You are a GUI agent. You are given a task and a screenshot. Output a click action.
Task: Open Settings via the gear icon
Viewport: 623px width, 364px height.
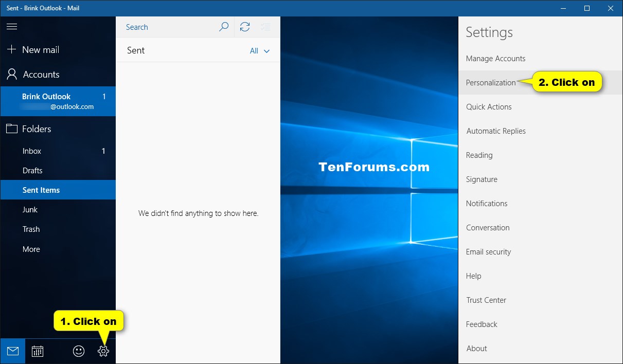click(103, 351)
